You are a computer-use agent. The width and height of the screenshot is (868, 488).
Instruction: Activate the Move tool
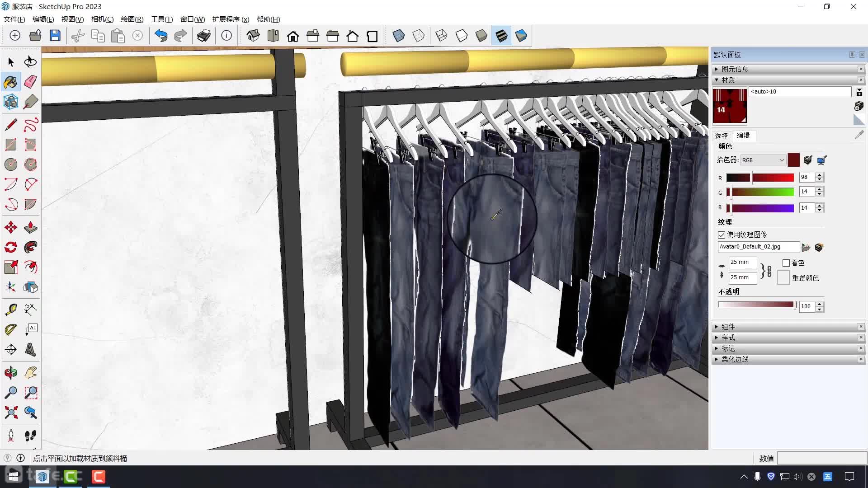pyautogui.click(x=11, y=227)
